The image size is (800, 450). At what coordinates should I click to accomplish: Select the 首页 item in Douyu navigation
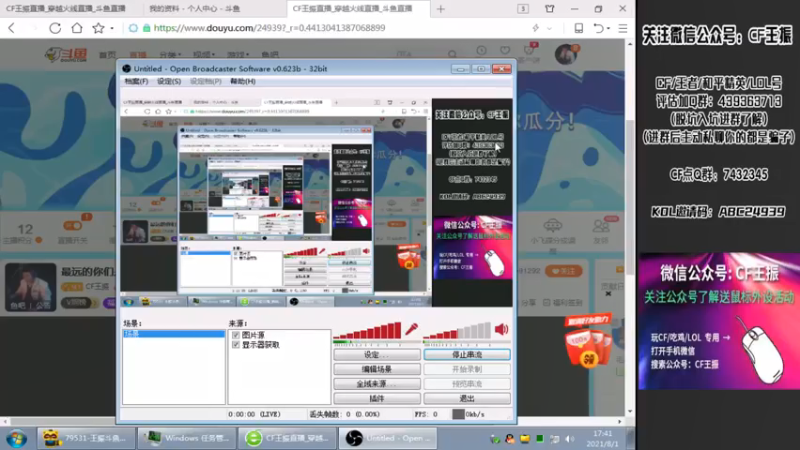pyautogui.click(x=107, y=55)
